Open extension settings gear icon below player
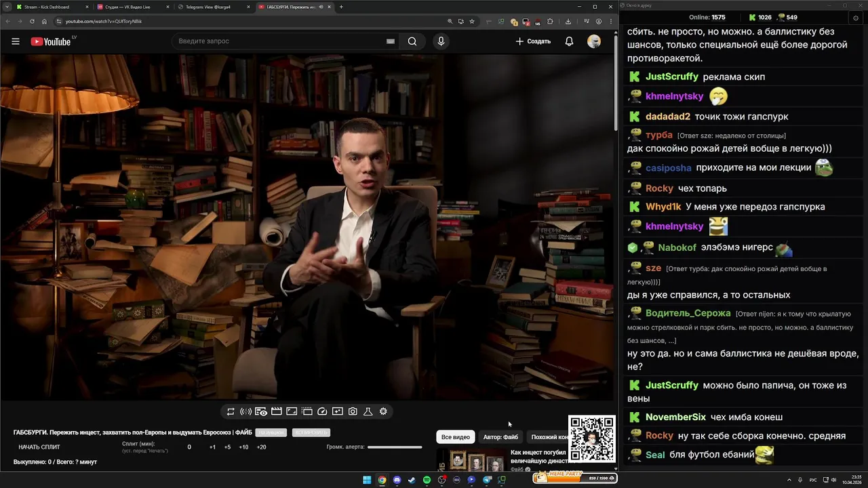 point(383,411)
